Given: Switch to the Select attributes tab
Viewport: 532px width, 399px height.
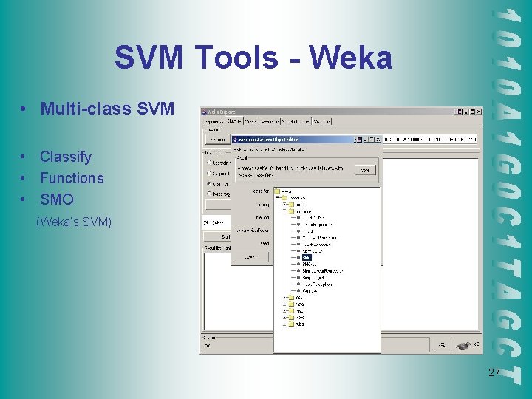Looking at the screenshot, I should 296,121.
